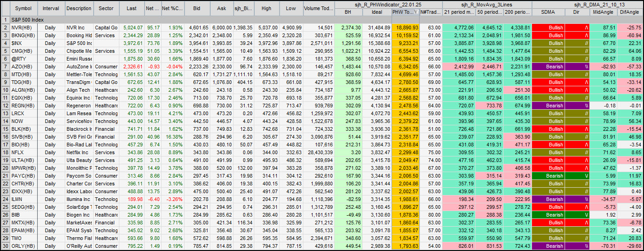Select the EPAM(HB) symbol cell
The image size is (644, 251).
[23, 230]
